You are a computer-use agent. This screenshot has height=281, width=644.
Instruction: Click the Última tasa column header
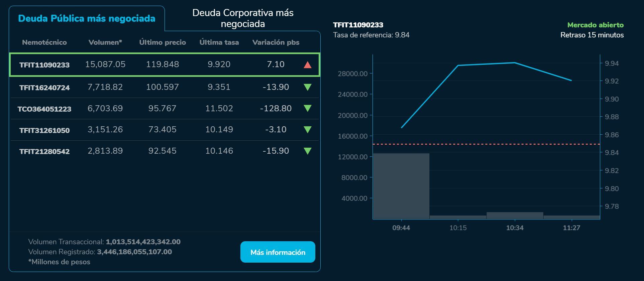[x=219, y=42]
